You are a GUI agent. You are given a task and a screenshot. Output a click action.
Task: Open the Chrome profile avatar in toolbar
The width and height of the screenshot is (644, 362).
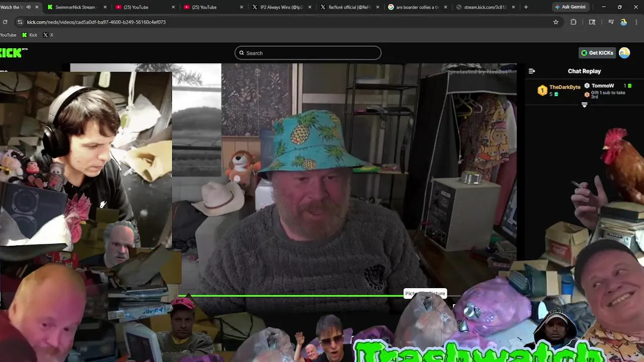tap(624, 22)
